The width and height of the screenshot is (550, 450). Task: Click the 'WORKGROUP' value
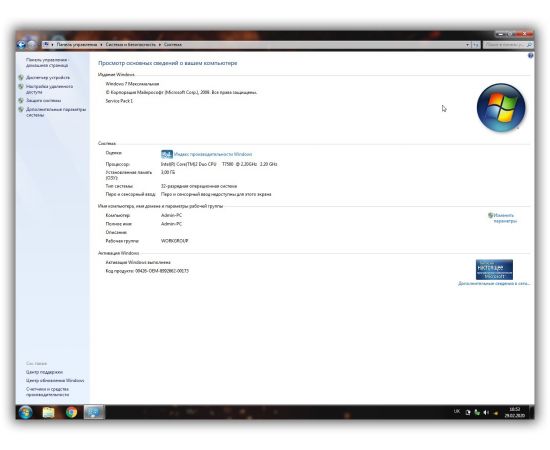coord(175,241)
